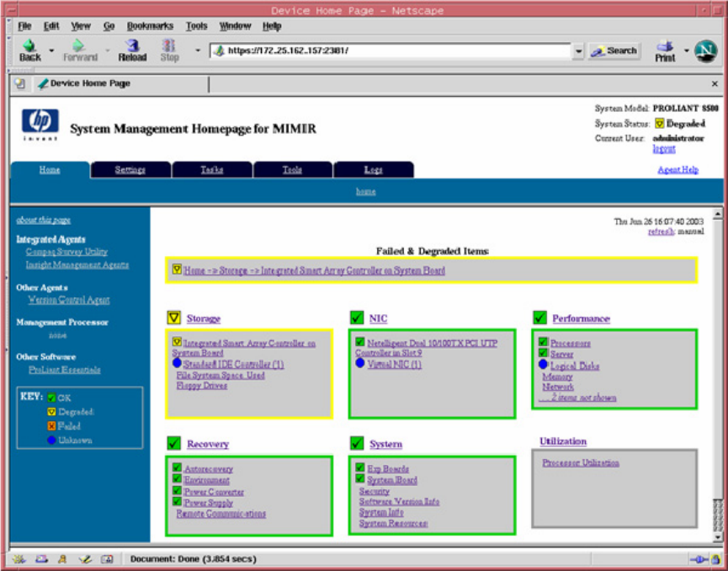This screenshot has width=728, height=571.
Task: Open the Software Version Info link
Action: click(399, 501)
